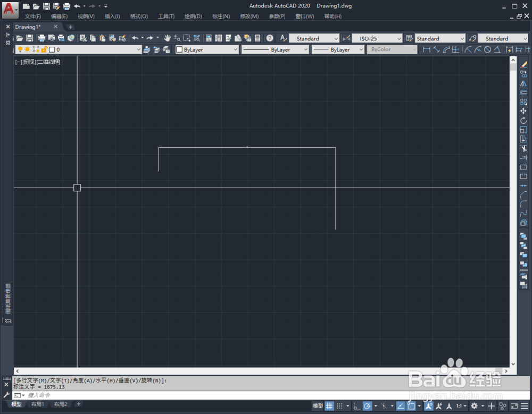The image size is (532, 414).
Task: Switch to the 布局1 layout tab
Action: point(37,404)
